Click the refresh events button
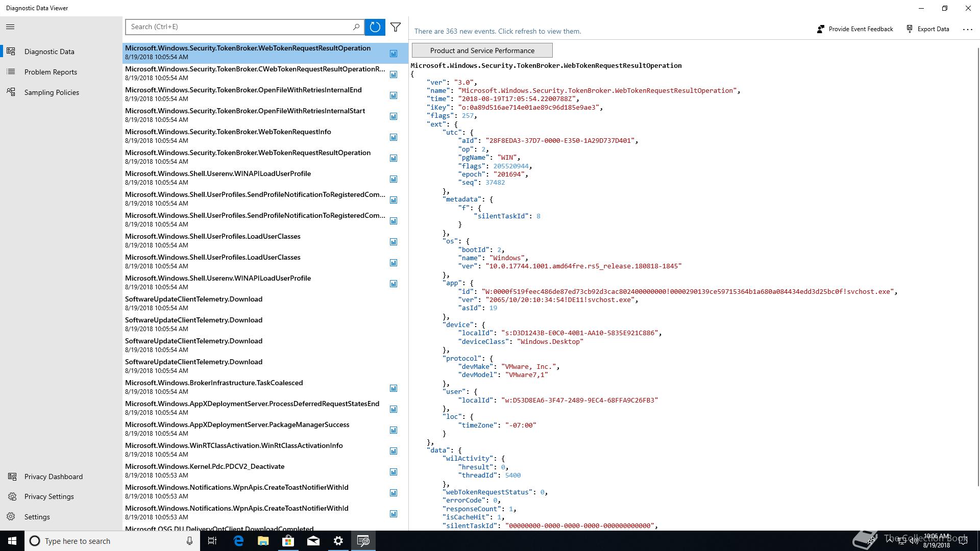 point(375,27)
